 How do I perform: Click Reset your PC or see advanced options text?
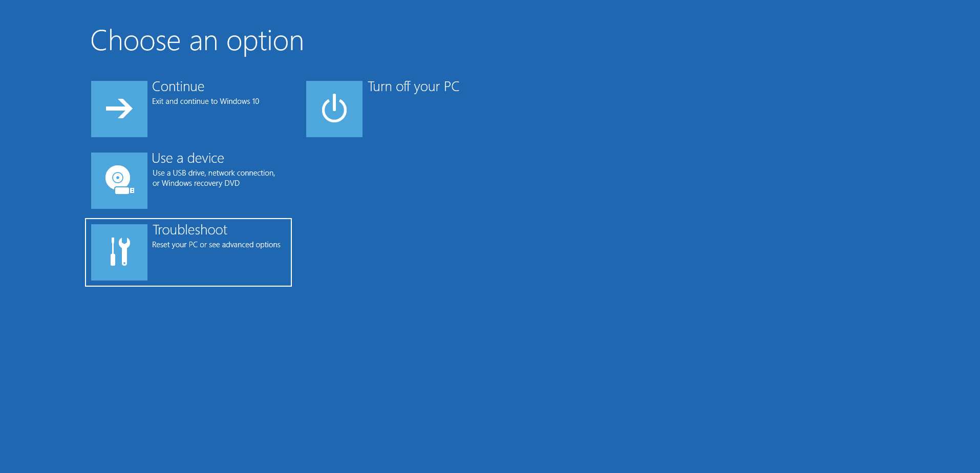216,244
